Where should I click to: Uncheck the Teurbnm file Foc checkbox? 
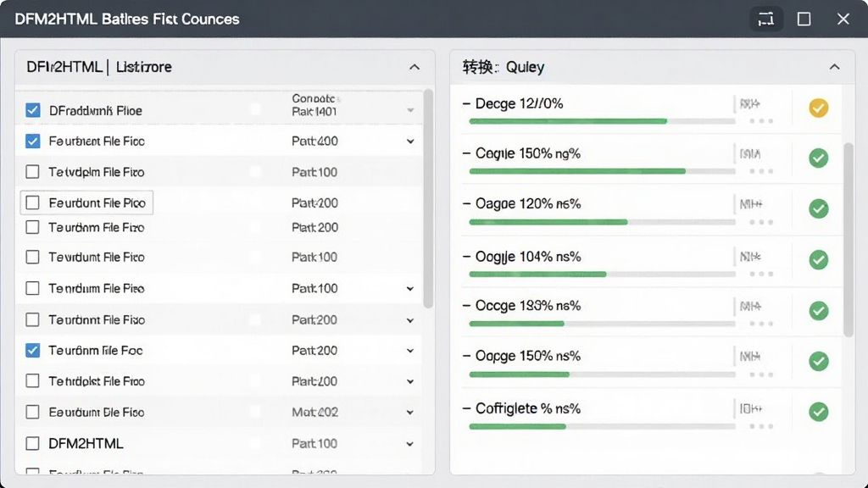pyautogui.click(x=33, y=350)
